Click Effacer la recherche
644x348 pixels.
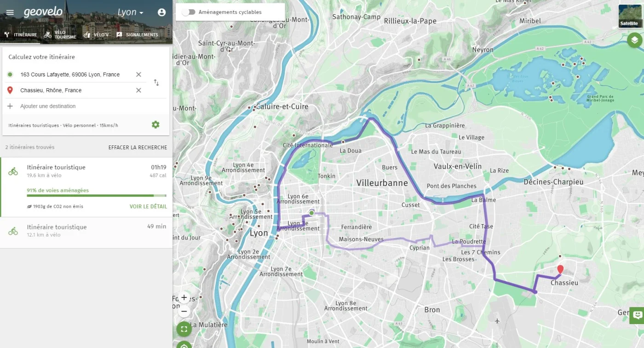[138, 148]
